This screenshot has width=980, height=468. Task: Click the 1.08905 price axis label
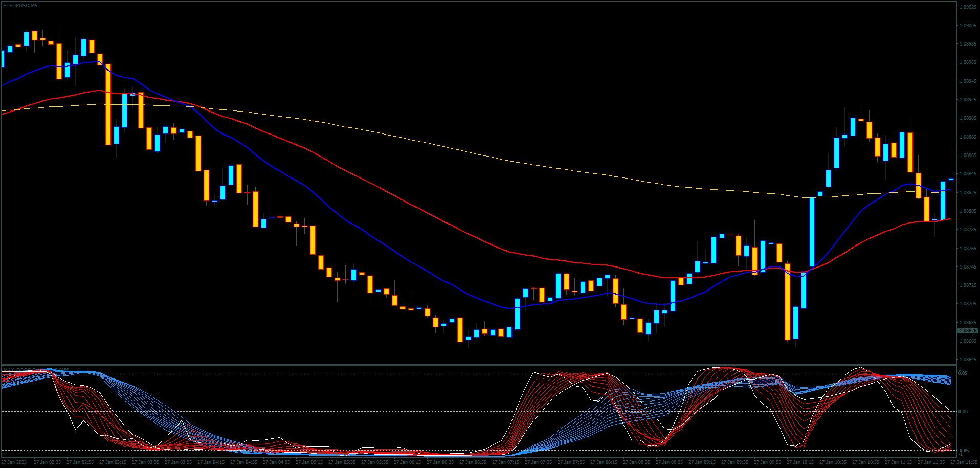(967, 118)
